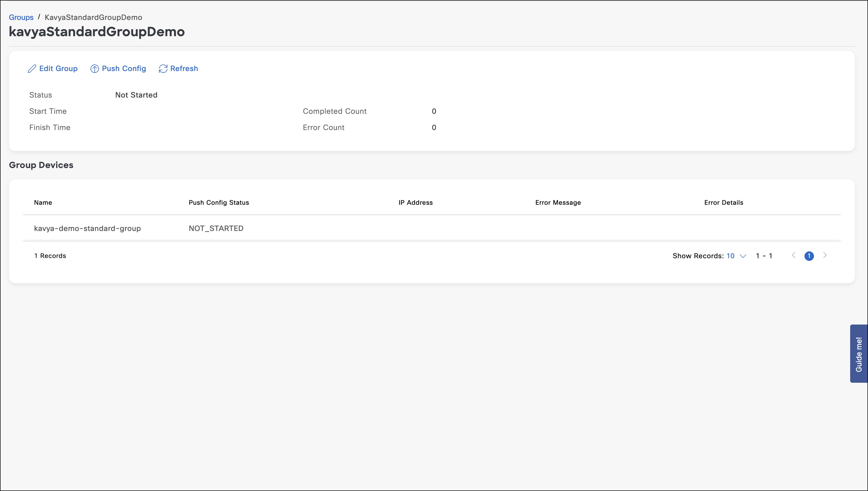
Task: Click the Edit Group pencil icon
Action: [32, 69]
